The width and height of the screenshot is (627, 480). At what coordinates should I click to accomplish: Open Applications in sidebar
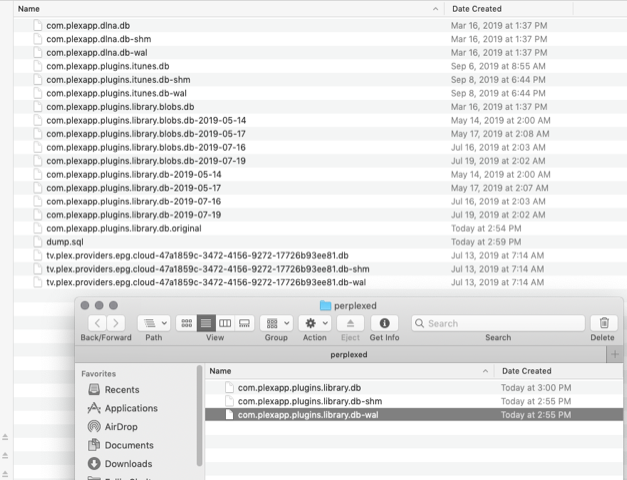click(123, 408)
